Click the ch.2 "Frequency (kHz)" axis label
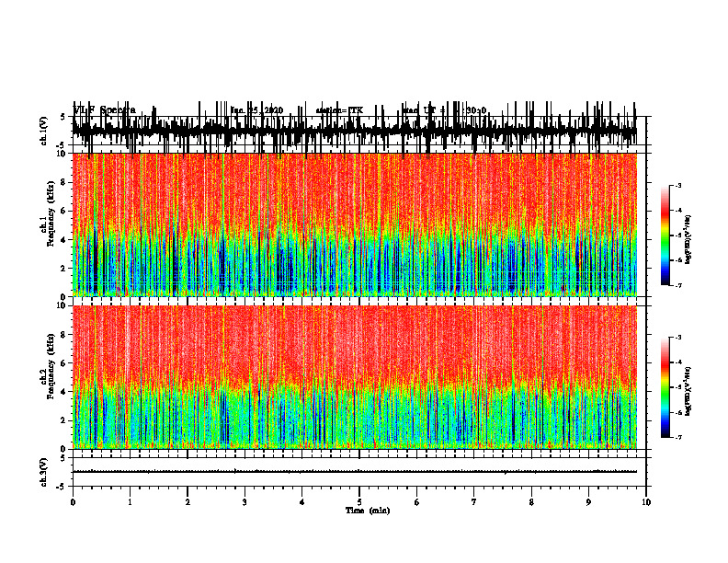The image size is (728, 563). (x=51, y=365)
